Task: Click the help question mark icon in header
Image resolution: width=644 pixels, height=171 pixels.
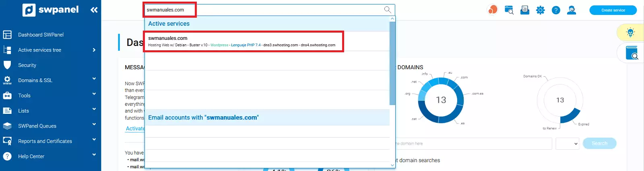Action: tap(556, 10)
